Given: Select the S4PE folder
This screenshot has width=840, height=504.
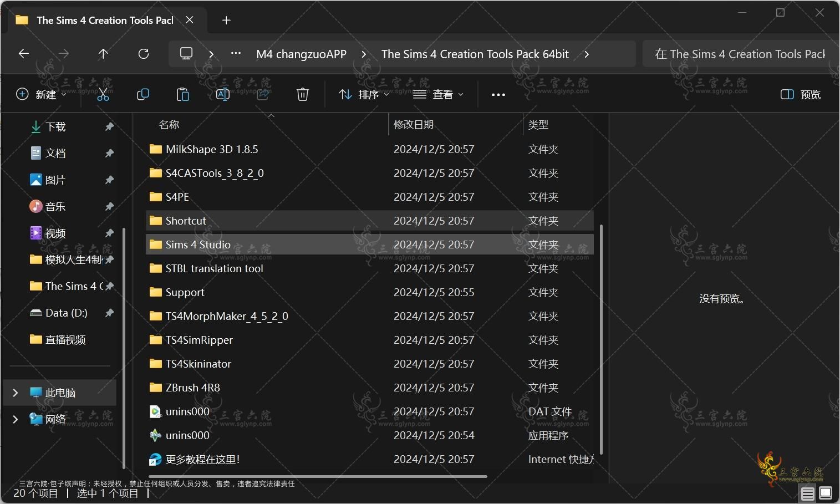Looking at the screenshot, I should tap(370, 197).
